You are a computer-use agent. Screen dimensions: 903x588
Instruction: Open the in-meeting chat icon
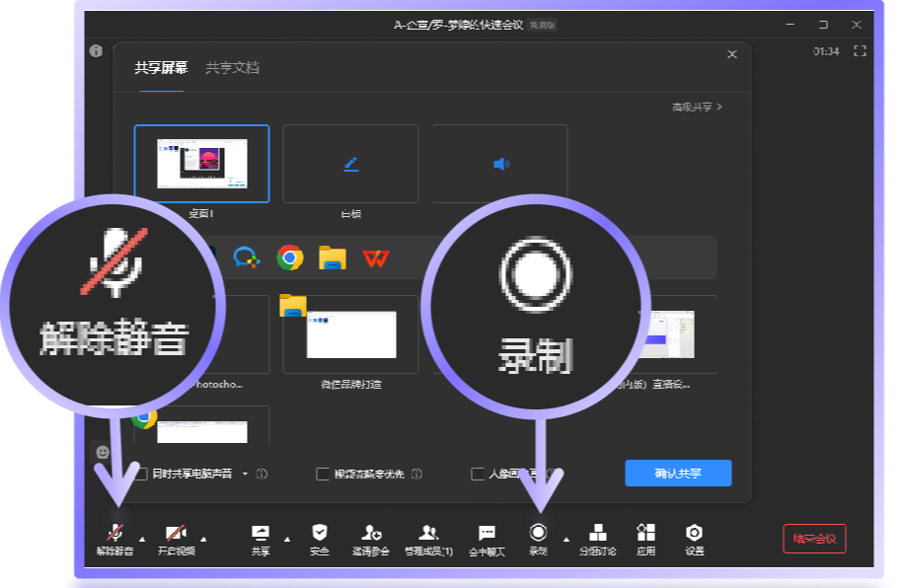(487, 533)
